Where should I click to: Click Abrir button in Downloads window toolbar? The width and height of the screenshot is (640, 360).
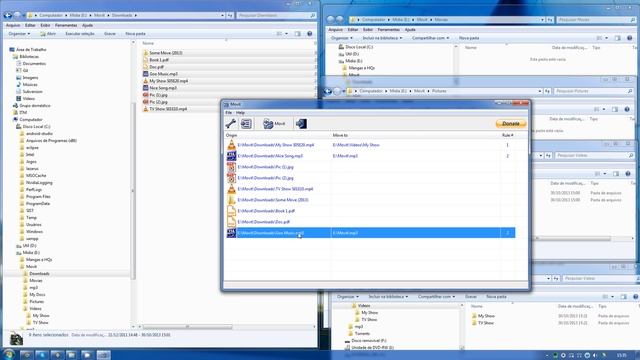(48, 34)
